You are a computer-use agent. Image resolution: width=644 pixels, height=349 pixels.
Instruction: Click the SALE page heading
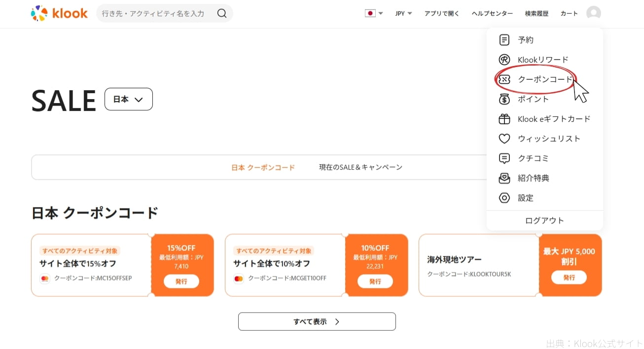pos(64,101)
